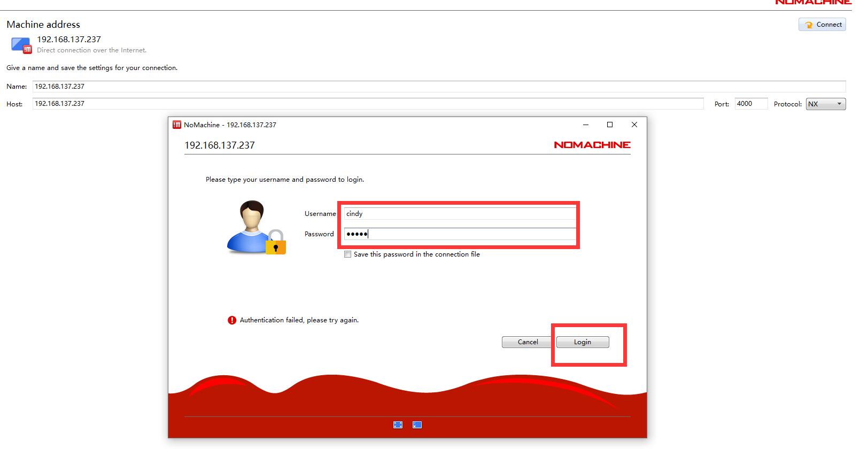Click 'Please type your username and password' text
This screenshot has height=449, width=868.
click(285, 180)
